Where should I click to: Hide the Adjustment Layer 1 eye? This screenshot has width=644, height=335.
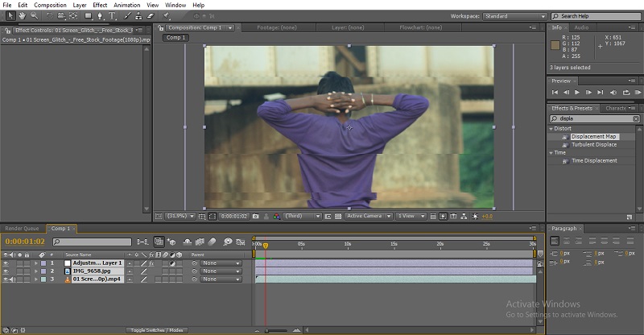(6, 263)
